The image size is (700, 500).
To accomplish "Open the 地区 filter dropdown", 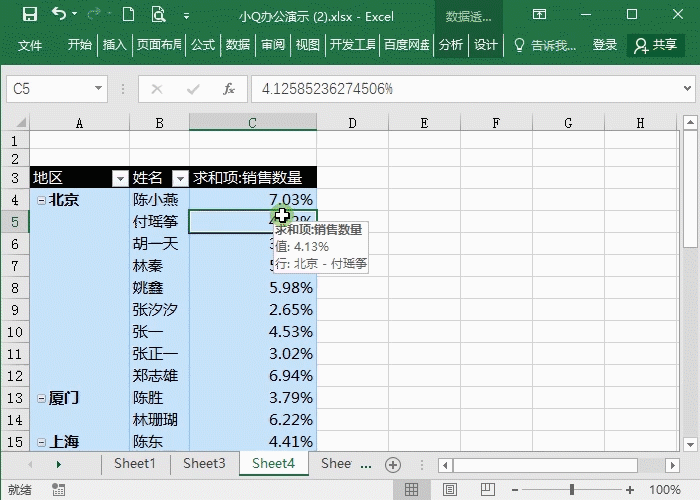I will tap(120, 178).
